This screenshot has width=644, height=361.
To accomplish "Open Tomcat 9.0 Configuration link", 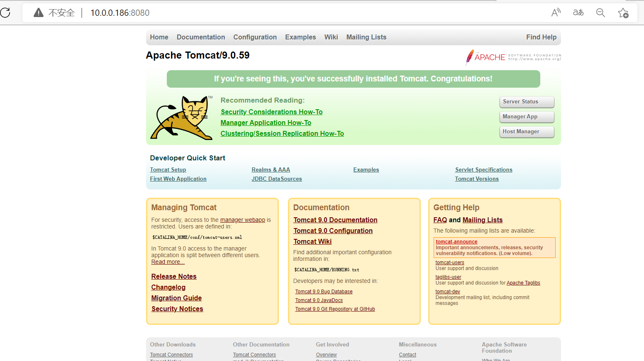I will [333, 231].
